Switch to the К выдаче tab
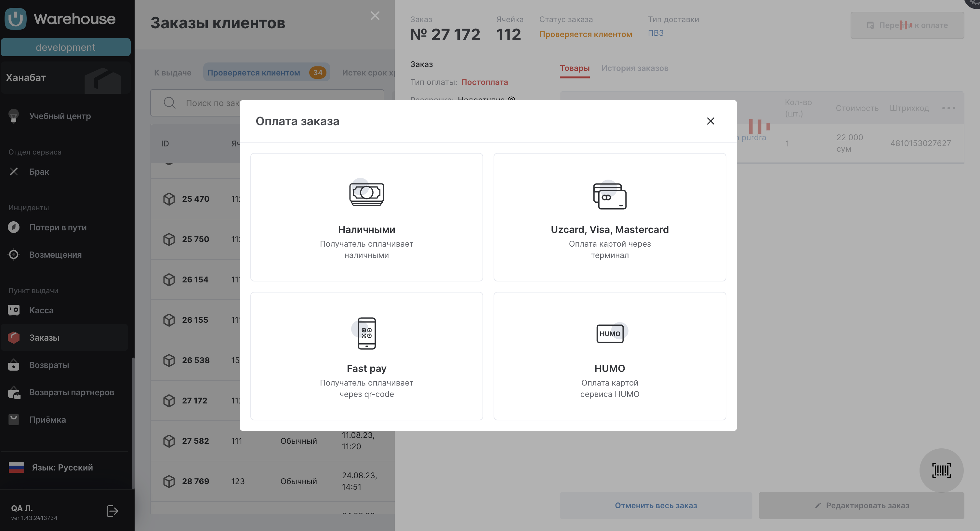 tap(172, 72)
